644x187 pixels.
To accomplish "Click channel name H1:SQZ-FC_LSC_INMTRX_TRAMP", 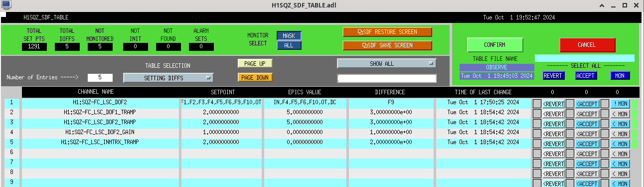I will (x=100, y=143).
